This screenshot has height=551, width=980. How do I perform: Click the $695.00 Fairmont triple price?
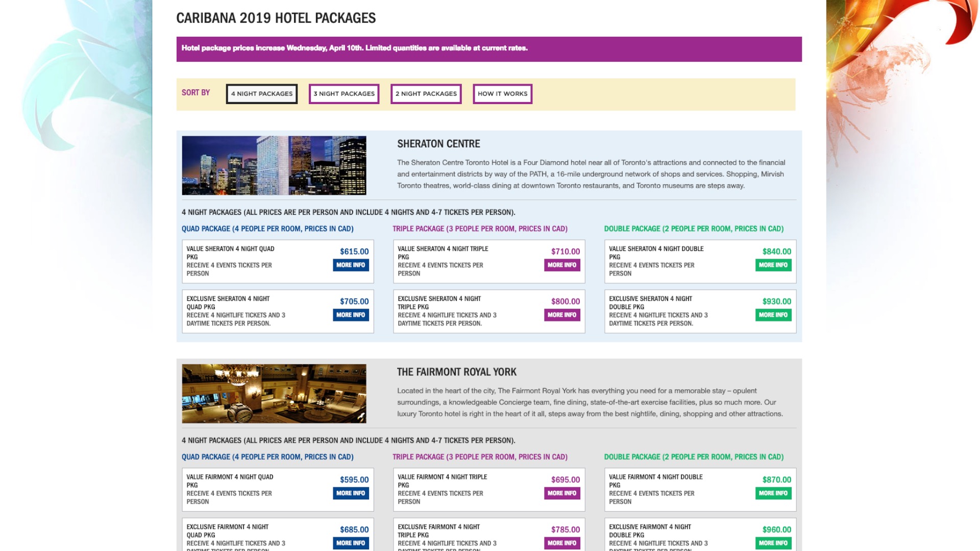566,480
